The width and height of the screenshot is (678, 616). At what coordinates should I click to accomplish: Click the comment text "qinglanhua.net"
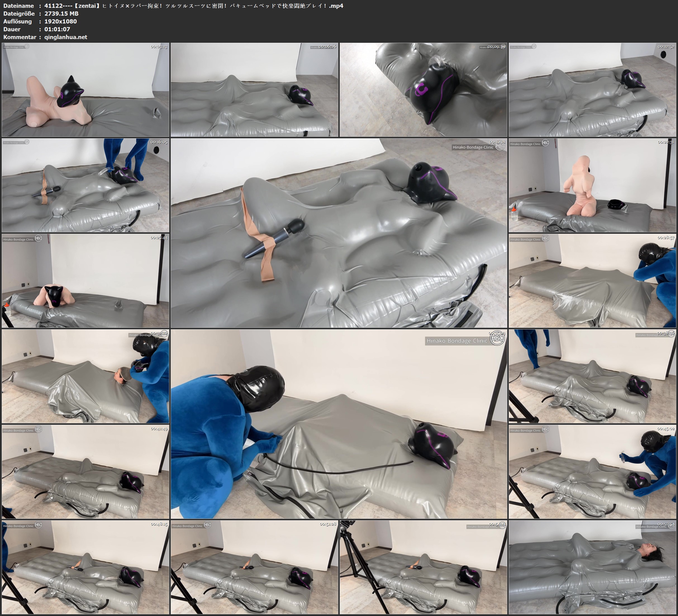(66, 37)
